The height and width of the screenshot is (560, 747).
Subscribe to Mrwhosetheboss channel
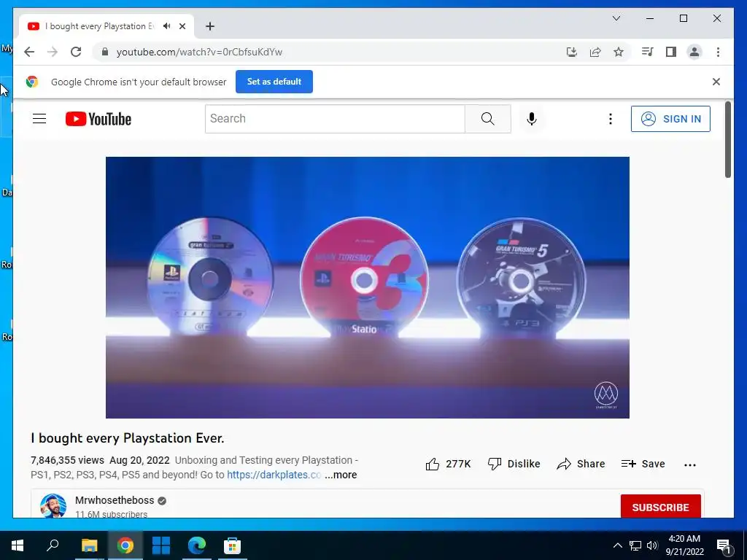click(x=660, y=507)
